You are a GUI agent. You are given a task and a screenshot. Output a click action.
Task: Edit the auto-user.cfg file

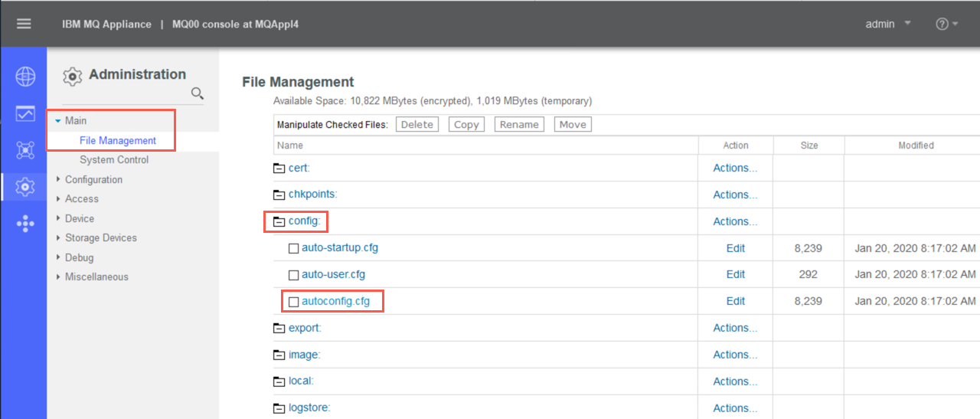(736, 275)
